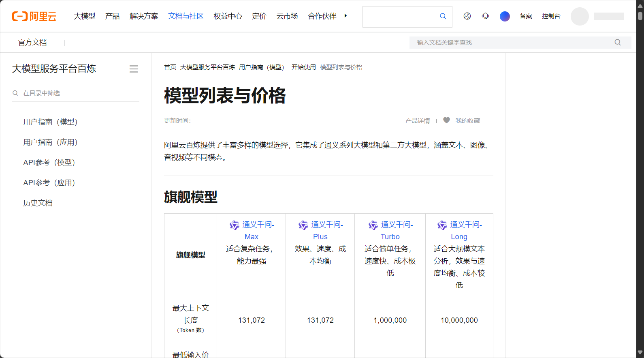Viewport: 644px width, 358px height.
Task: Click the 大模型服务平台百炼 sidebar title
Action: (54, 69)
